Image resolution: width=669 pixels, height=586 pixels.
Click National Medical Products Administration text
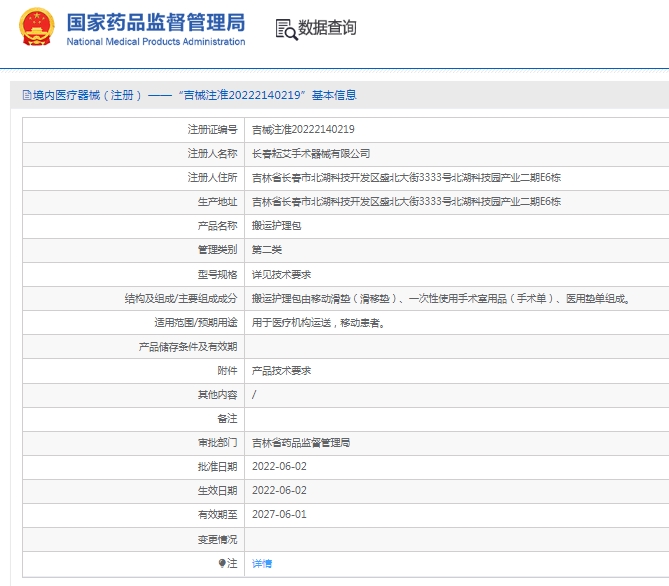click(156, 42)
